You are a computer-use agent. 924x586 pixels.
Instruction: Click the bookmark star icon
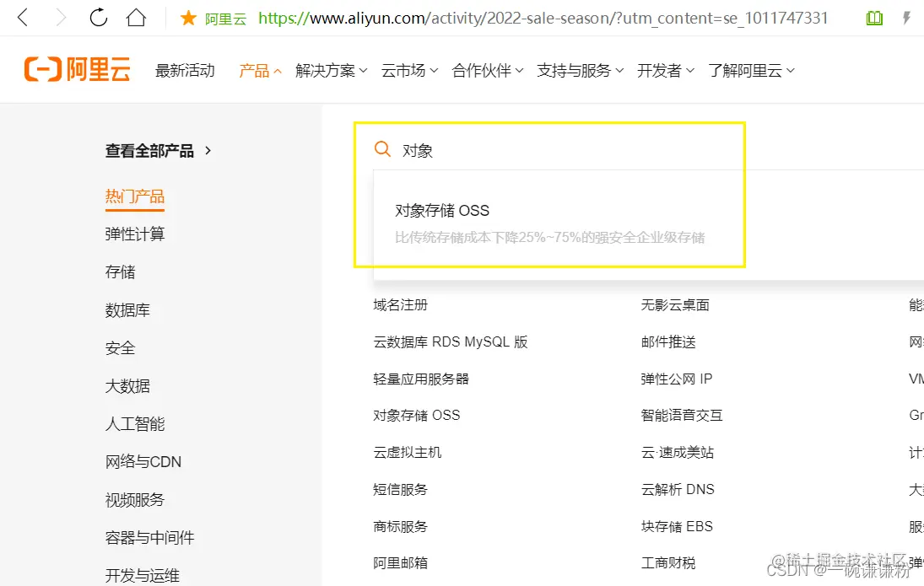[188, 18]
